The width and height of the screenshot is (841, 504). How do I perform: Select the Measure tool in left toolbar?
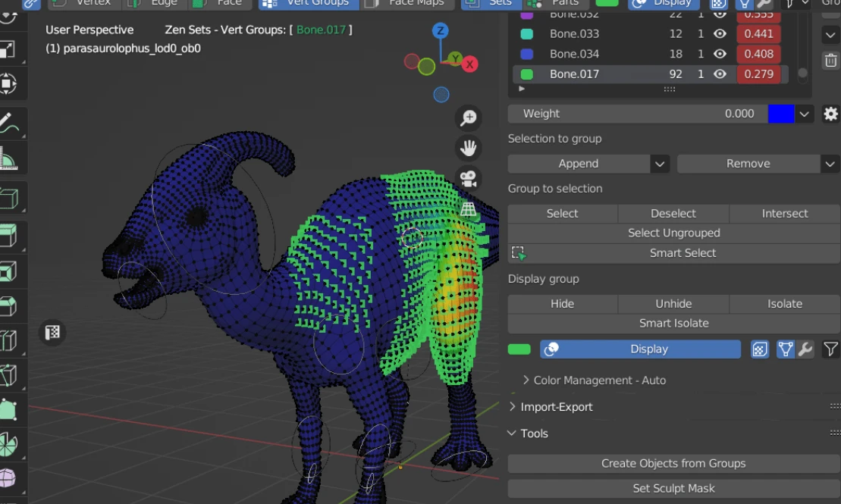11,159
